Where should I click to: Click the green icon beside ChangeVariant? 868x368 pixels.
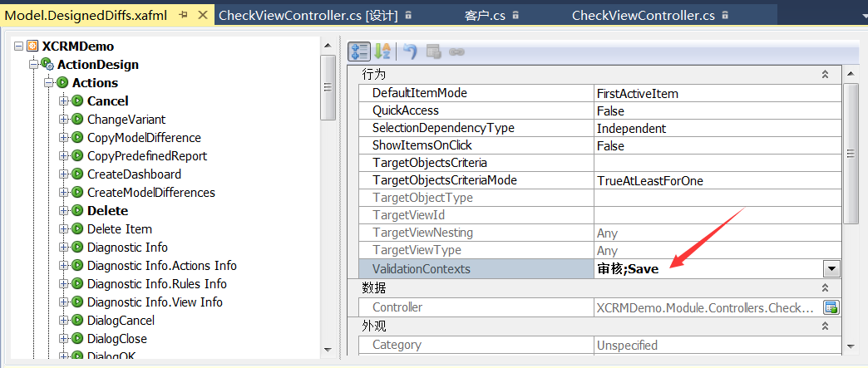click(x=77, y=119)
